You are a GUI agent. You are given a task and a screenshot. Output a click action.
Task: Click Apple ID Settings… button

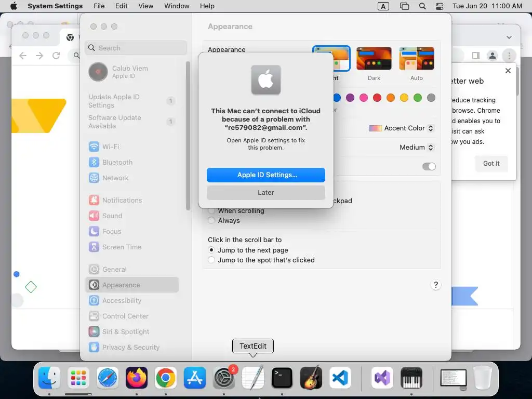point(265,175)
